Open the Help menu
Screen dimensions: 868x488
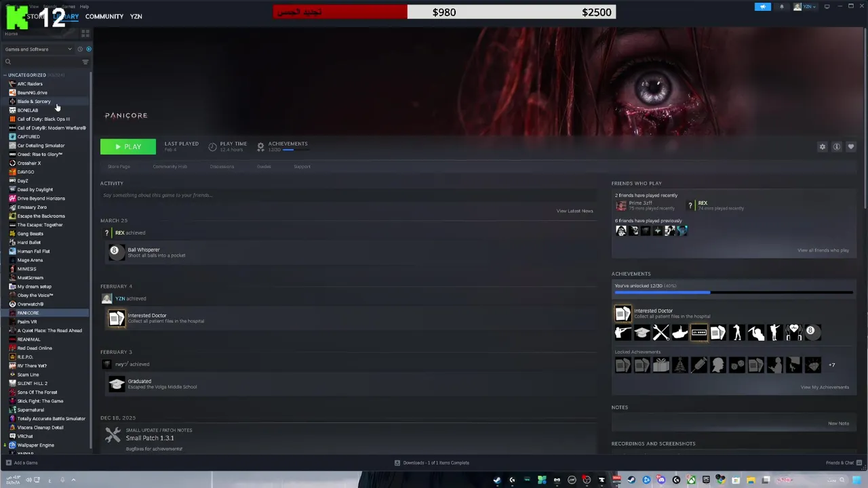coord(84,7)
